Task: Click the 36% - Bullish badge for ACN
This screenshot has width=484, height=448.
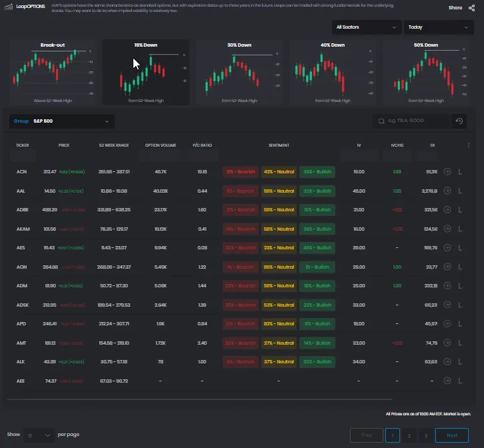Action: (x=317, y=171)
